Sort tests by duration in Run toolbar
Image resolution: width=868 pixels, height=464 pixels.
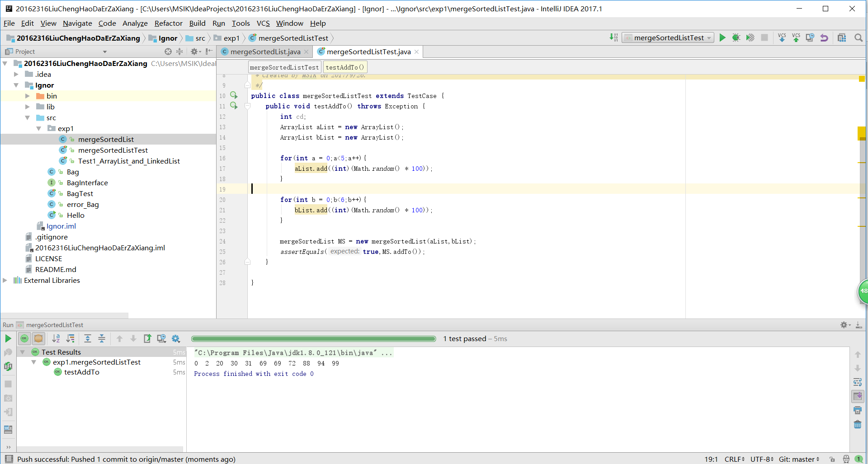71,338
